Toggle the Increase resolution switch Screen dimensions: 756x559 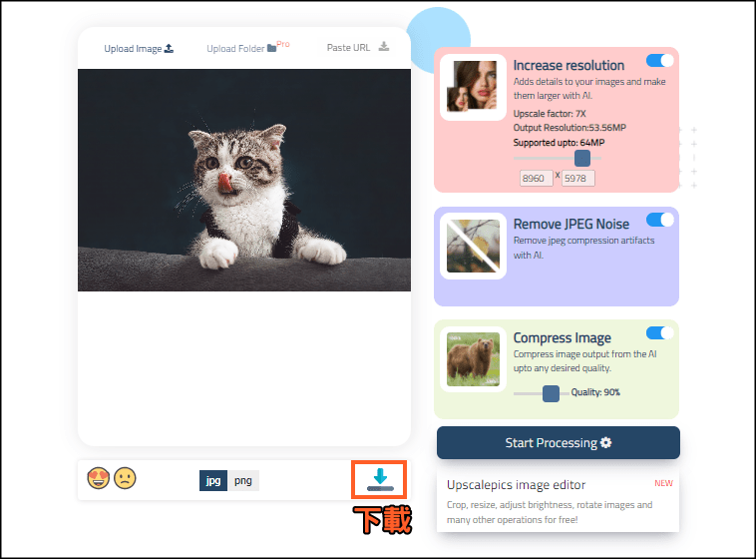coord(659,60)
